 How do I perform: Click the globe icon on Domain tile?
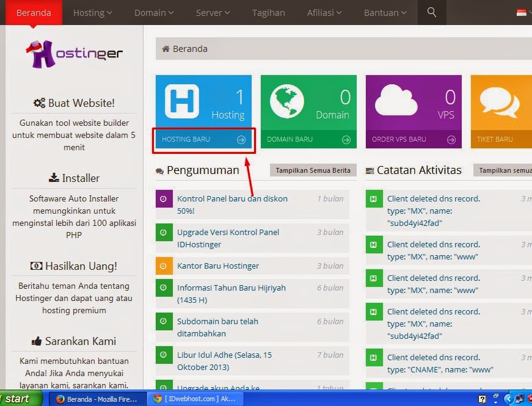(x=287, y=101)
